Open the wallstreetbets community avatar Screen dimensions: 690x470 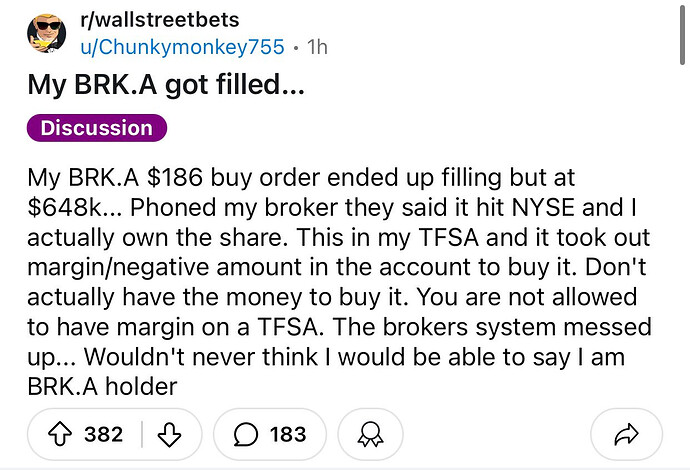(x=47, y=33)
